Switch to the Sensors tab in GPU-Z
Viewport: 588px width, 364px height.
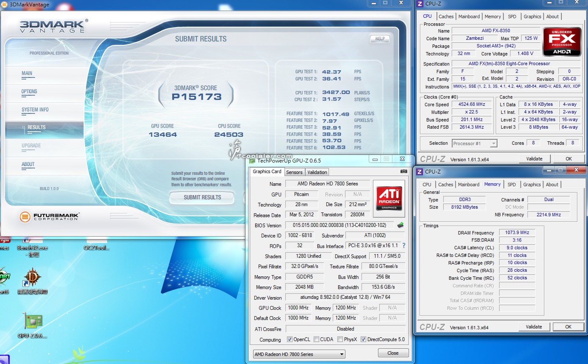(294, 172)
